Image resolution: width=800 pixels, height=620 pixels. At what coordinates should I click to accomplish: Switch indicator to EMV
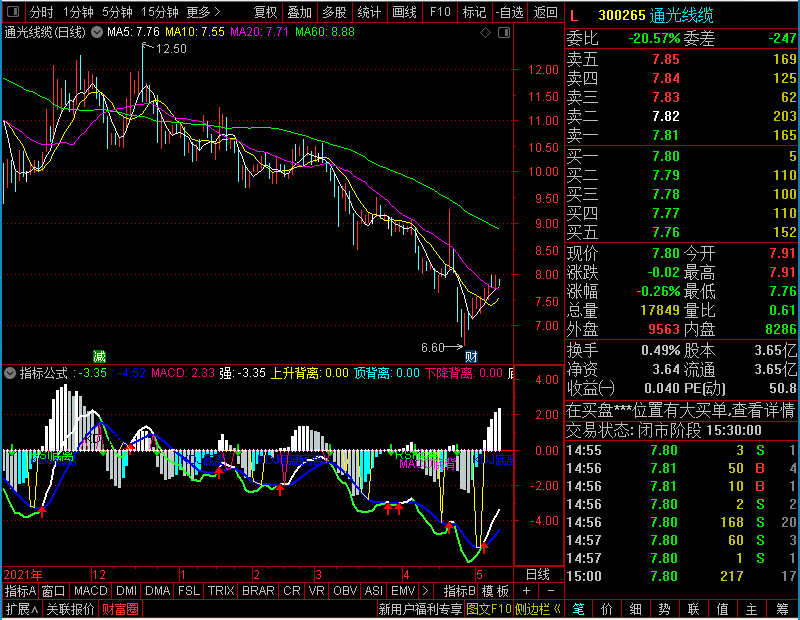point(403,591)
